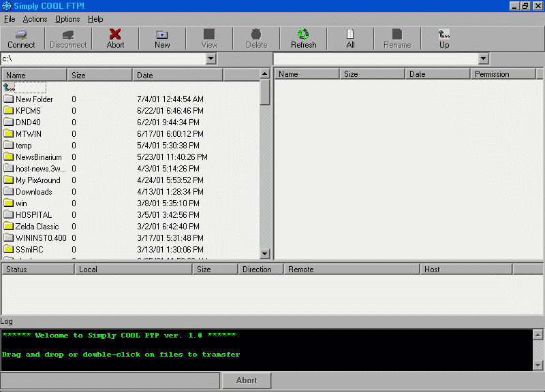Click the log panel scroll up arrow
Image resolution: width=545 pixels, height=392 pixels.
coord(538,335)
